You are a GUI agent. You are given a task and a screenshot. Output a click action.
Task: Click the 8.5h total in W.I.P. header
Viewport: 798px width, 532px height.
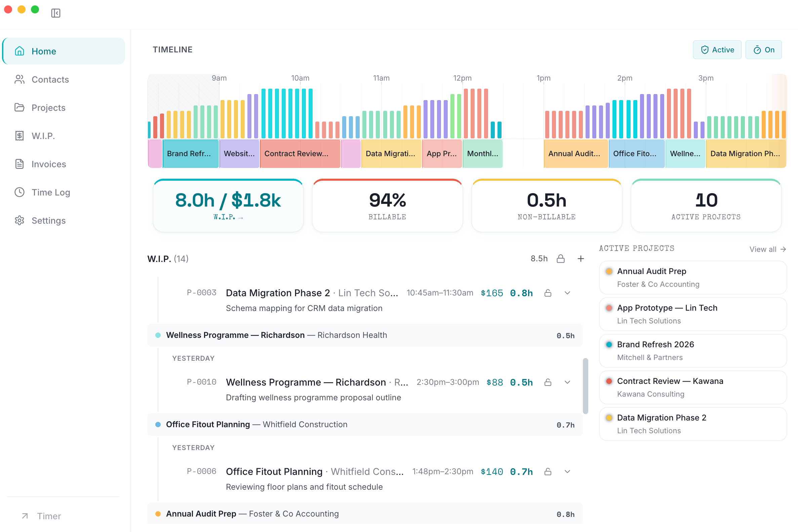coord(539,259)
